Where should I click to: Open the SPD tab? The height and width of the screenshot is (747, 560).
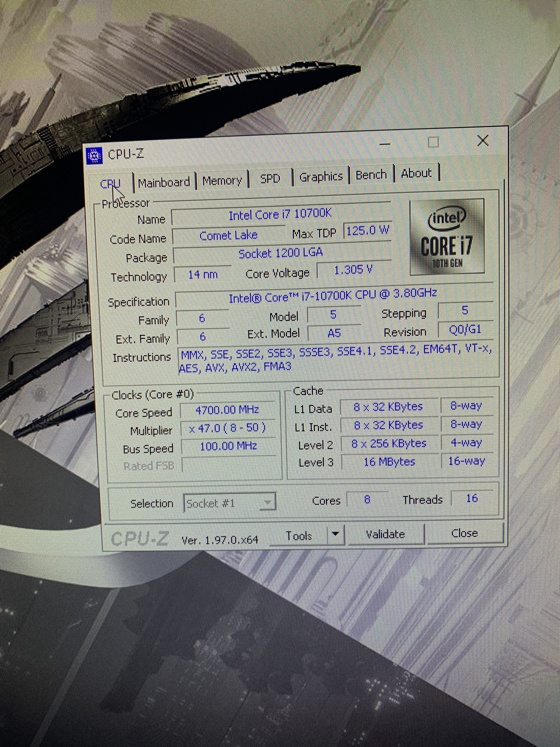(x=270, y=178)
